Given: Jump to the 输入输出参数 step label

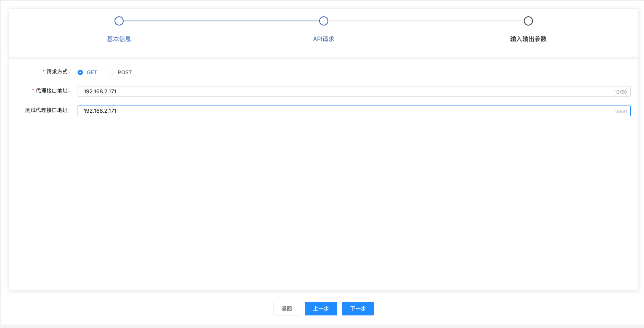Looking at the screenshot, I should (528, 39).
